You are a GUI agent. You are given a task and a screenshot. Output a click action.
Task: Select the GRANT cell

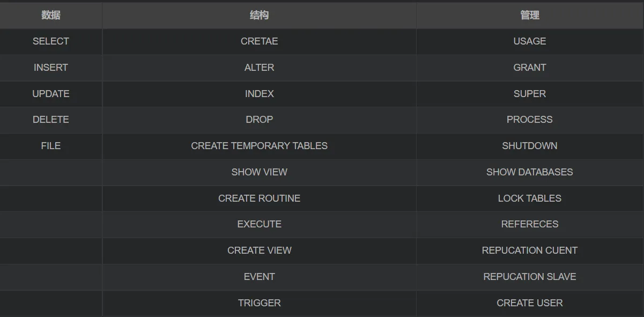[x=529, y=68]
